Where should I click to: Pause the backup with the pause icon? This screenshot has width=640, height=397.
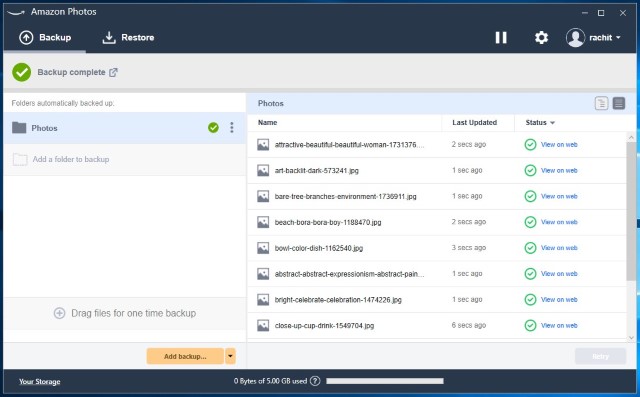[x=501, y=38]
